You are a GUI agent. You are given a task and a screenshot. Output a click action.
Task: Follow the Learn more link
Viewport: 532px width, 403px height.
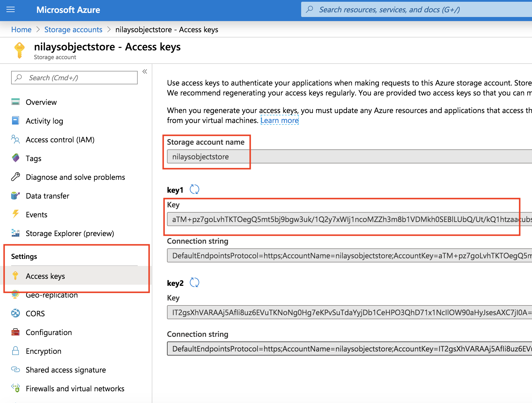[279, 120]
